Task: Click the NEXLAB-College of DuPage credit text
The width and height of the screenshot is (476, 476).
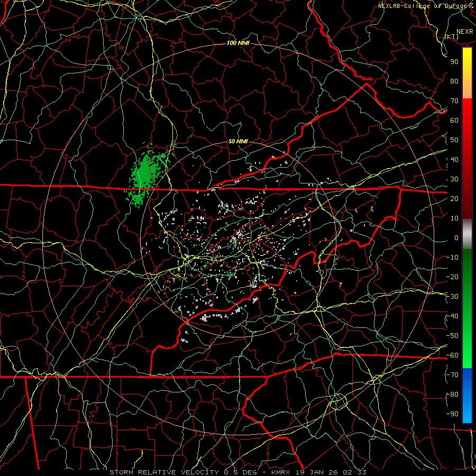Action: (426, 6)
